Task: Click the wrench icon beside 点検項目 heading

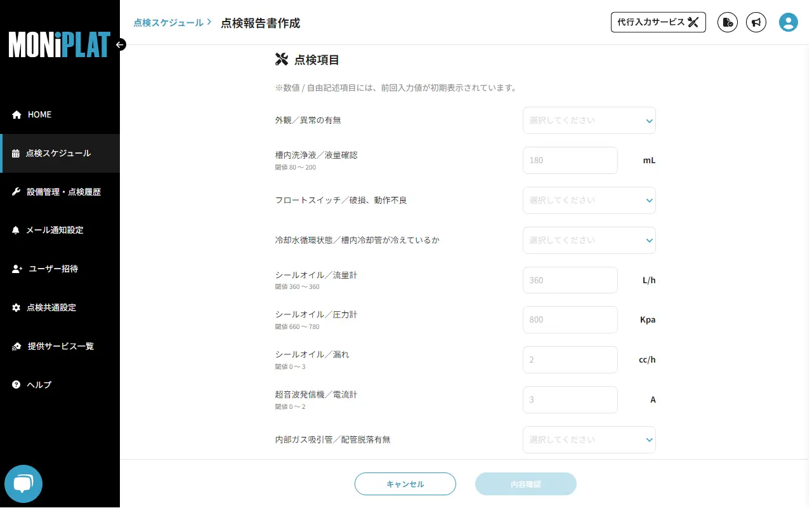Action: click(282, 58)
